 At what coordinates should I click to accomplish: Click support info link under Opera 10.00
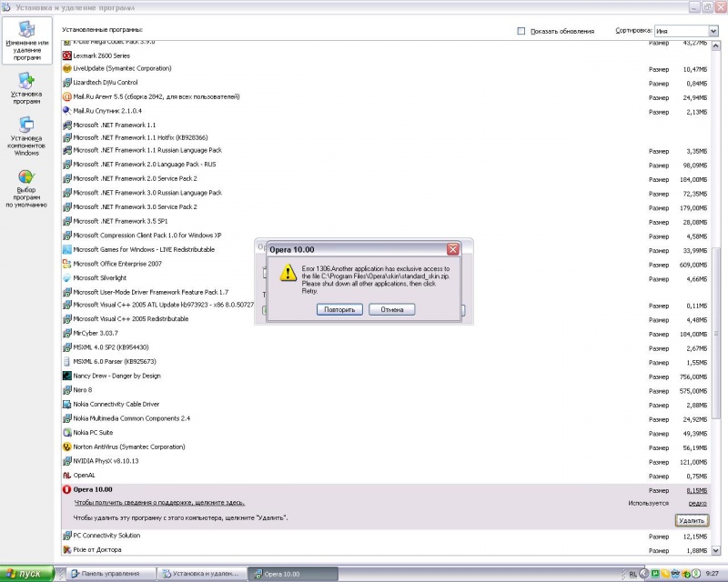158,503
